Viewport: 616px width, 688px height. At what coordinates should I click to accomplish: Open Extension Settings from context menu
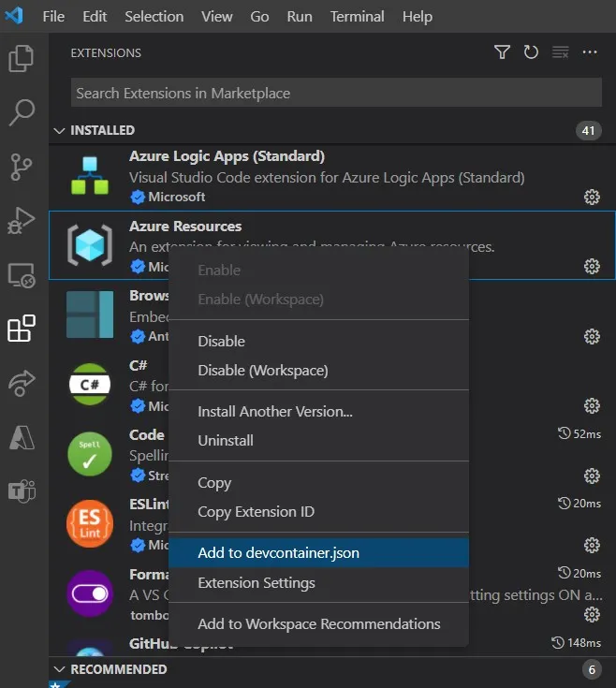click(318, 582)
